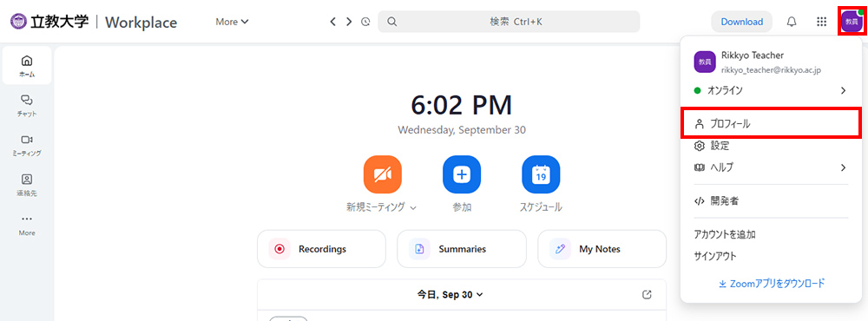Open the history clock icon
The width and height of the screenshot is (868, 321).
click(365, 23)
